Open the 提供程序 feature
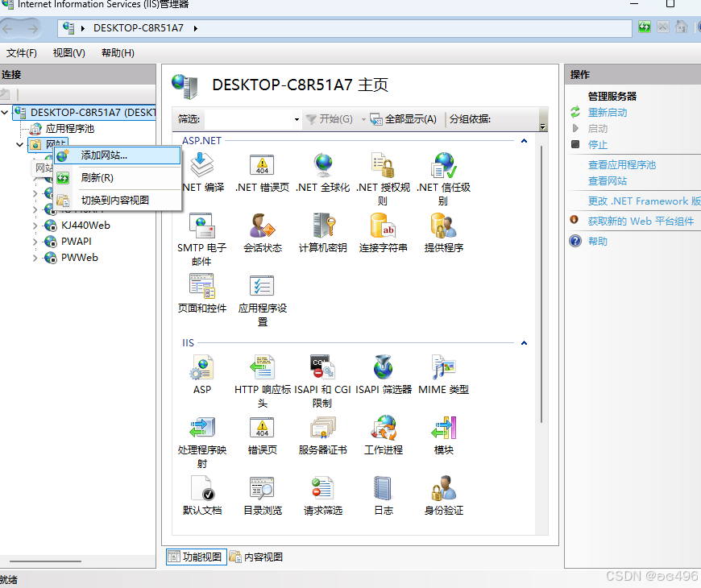Image resolution: width=701 pixels, height=588 pixels. coord(443,232)
